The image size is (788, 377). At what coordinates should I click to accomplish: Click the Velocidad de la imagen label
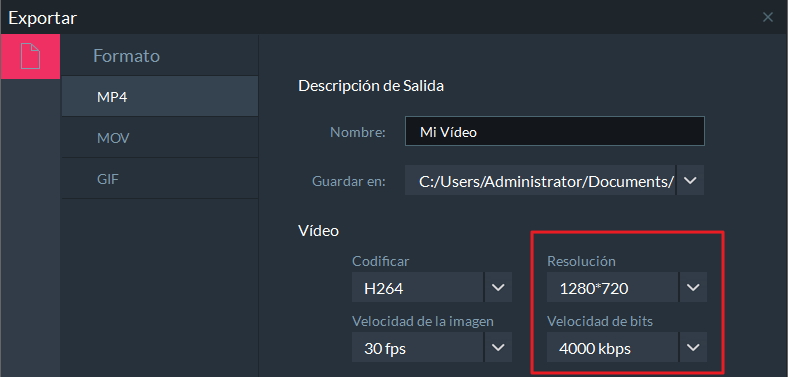pos(423,321)
